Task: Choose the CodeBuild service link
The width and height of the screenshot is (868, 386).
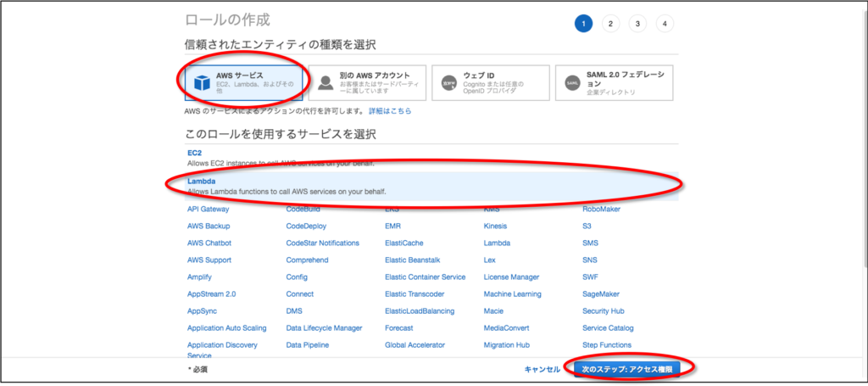Action: 303,209
